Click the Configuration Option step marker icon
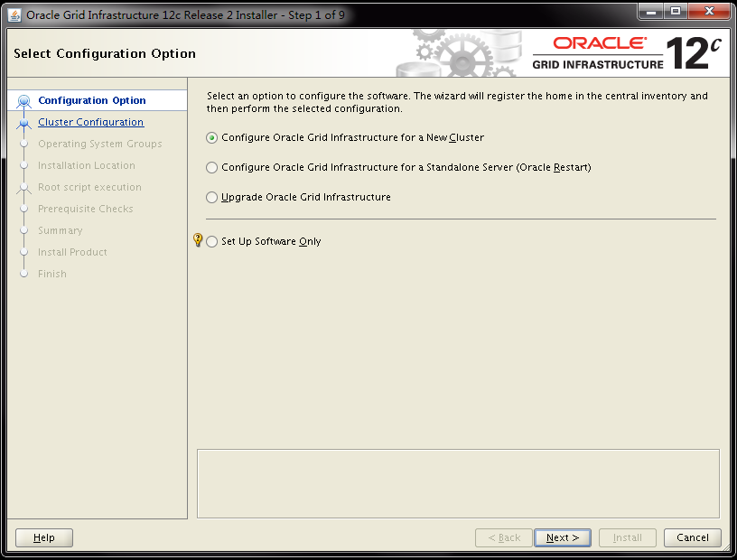Screen dimensions: 737x560 click(24, 100)
